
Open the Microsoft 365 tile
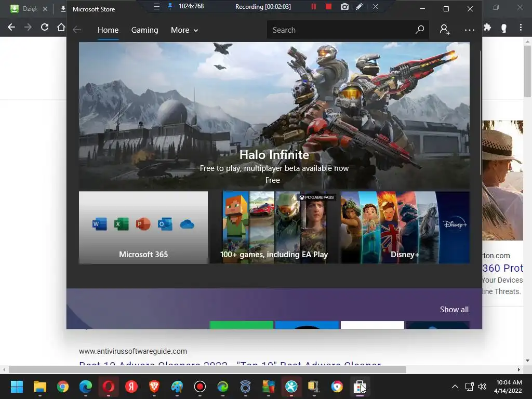click(143, 228)
